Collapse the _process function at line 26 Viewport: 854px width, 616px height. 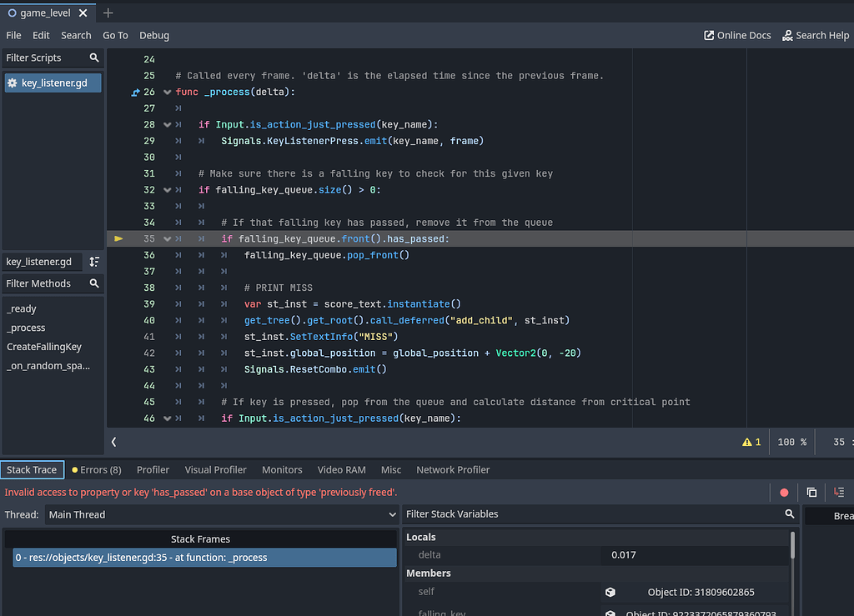coord(167,93)
